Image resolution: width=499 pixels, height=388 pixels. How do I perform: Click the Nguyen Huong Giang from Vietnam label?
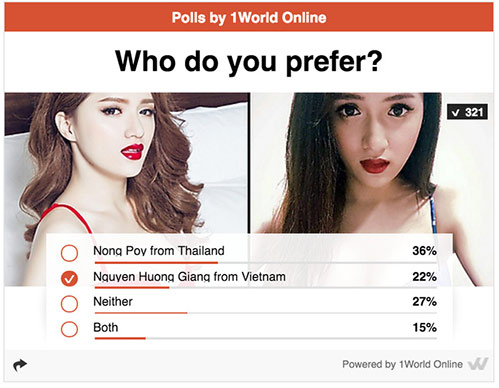(x=189, y=277)
